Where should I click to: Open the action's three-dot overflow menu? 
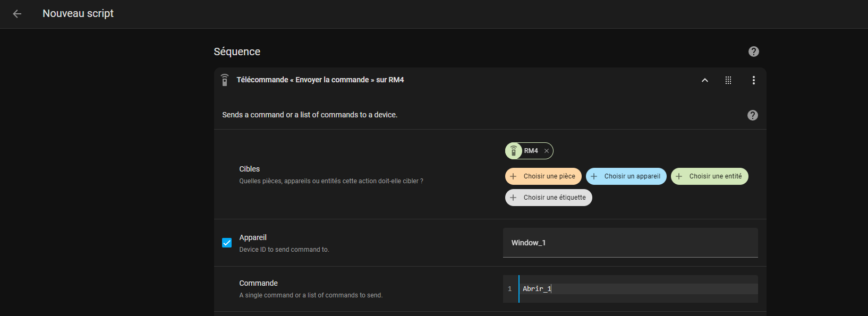click(753, 80)
